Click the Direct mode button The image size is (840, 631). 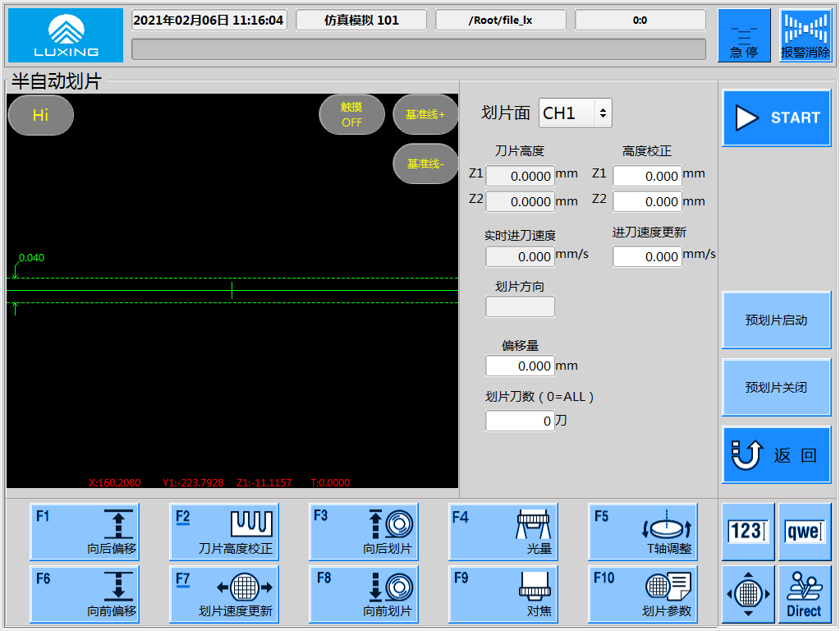tap(805, 594)
